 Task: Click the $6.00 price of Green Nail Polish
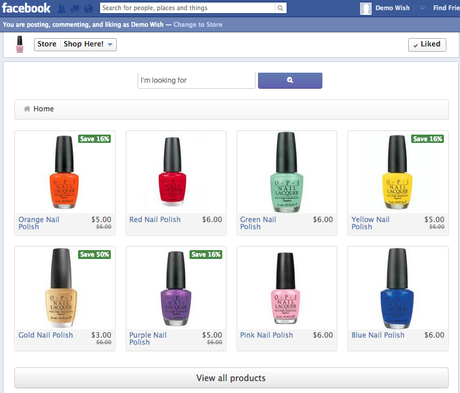point(323,219)
